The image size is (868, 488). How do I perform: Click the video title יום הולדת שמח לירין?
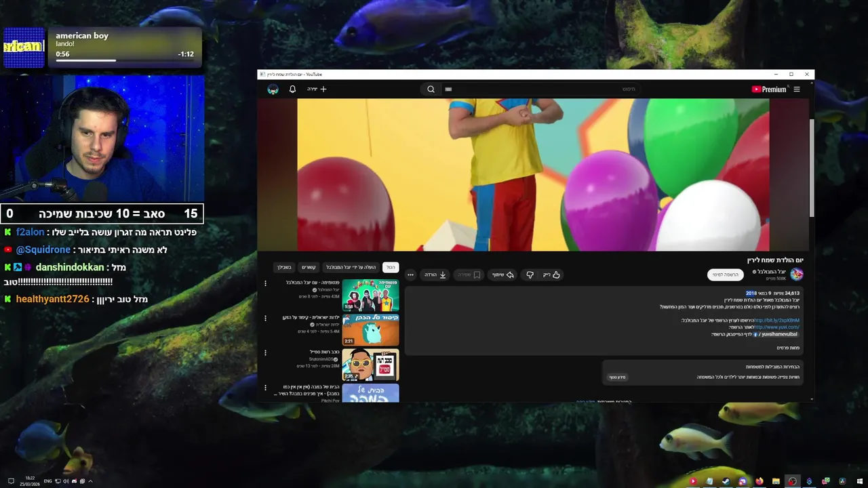coord(775,260)
